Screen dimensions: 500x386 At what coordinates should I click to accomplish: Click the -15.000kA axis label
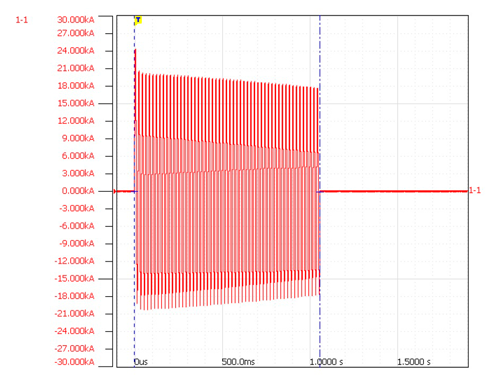(75, 279)
